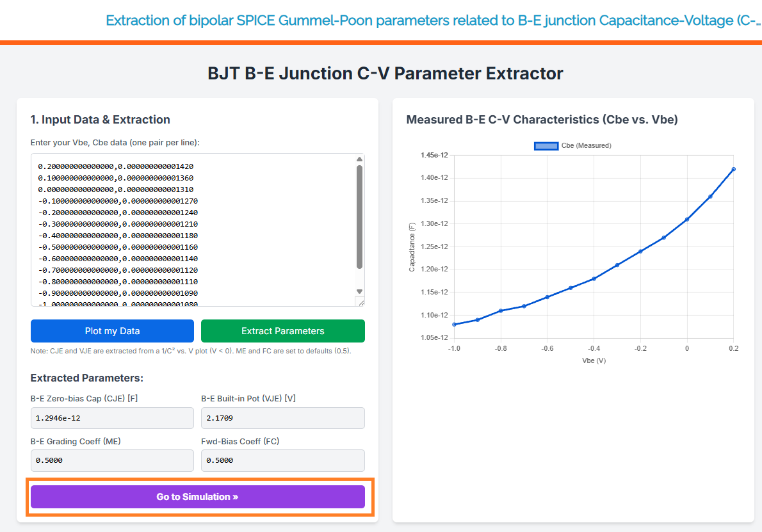Click the chart data point at Vbe -0.4
Screen dimensions: 762x532
[x=594, y=278]
